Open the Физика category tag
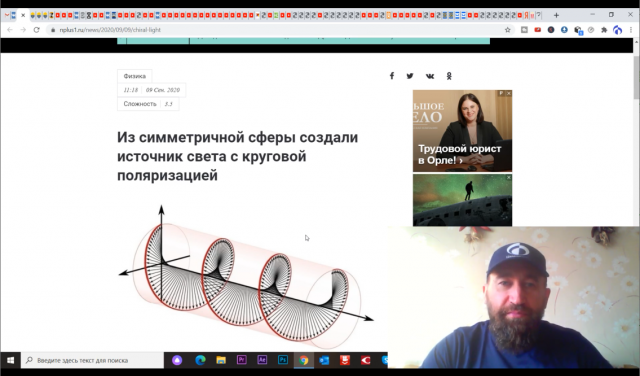 [135, 76]
